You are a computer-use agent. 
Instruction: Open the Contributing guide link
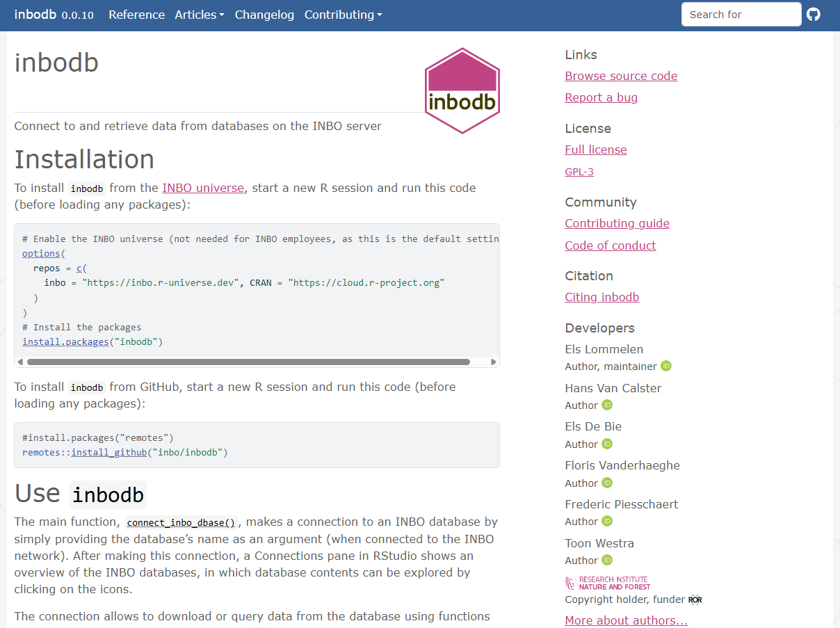coord(617,223)
